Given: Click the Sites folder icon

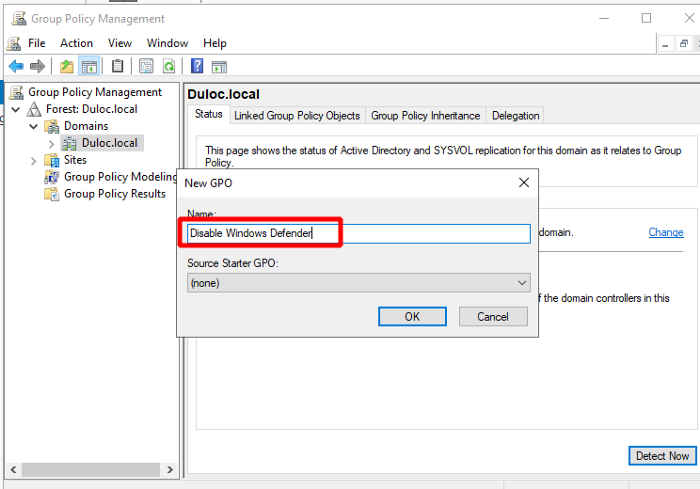Looking at the screenshot, I should tap(52, 160).
